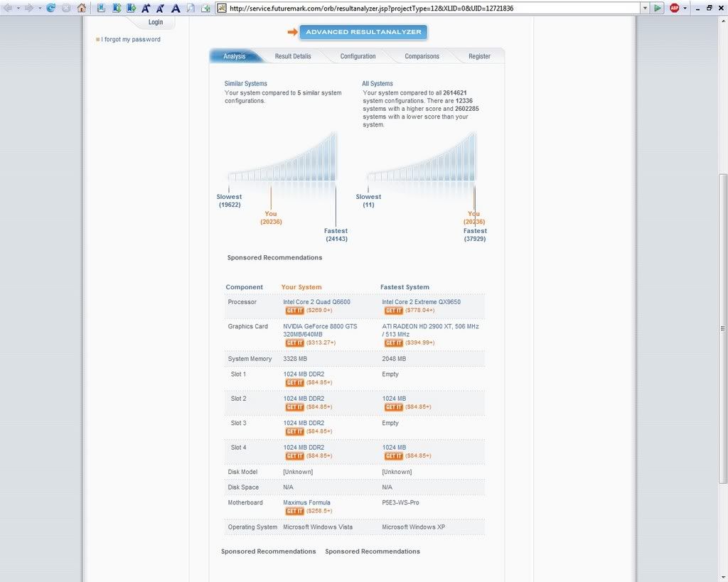Click the bookmark icon with green right arrow
This screenshot has width=728, height=582.
[131, 8]
